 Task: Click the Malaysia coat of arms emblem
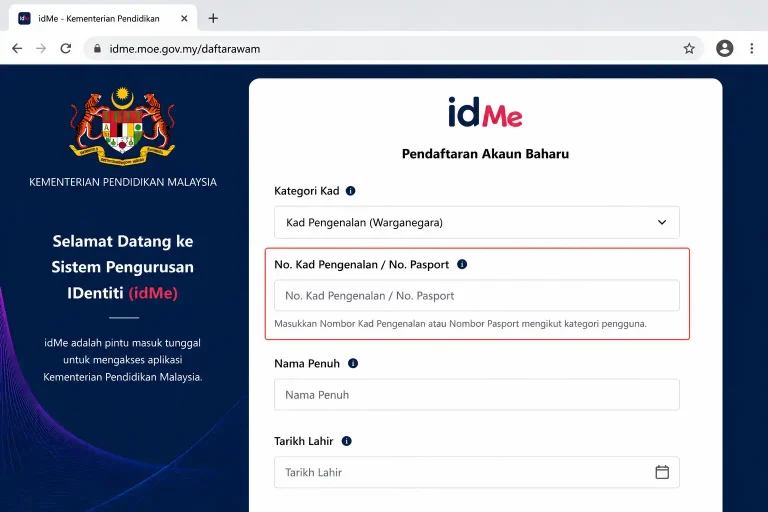click(122, 127)
